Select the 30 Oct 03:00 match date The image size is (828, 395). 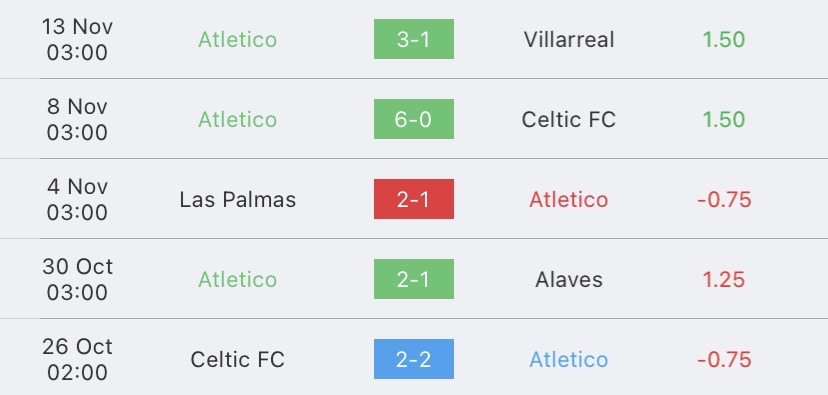point(77,279)
